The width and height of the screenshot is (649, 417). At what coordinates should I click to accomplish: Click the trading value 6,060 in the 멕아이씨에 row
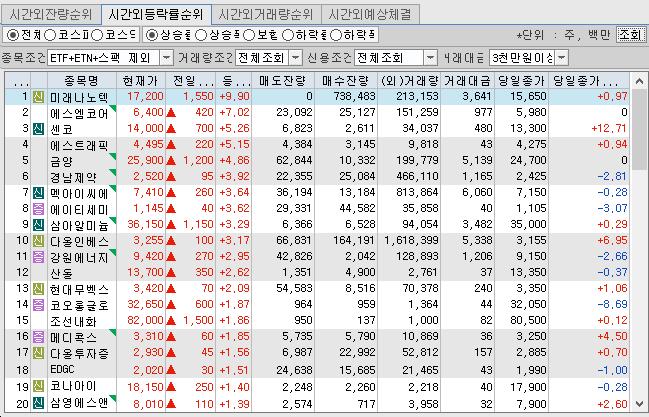477,193
